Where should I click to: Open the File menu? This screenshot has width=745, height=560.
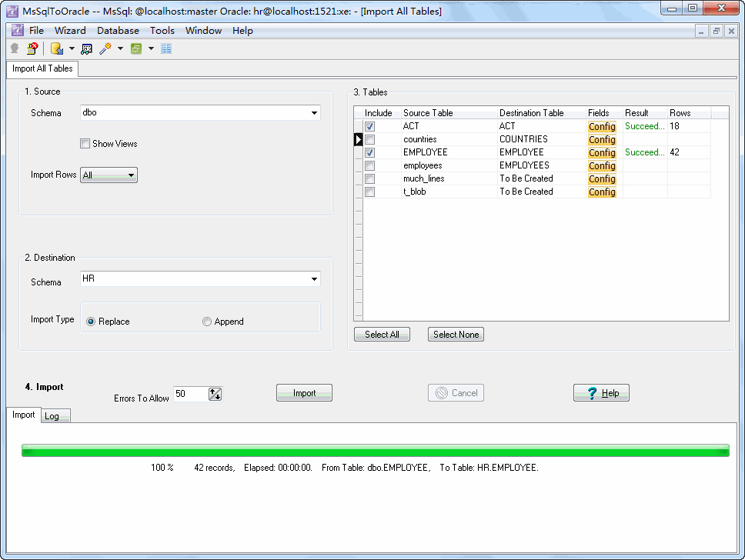(37, 31)
